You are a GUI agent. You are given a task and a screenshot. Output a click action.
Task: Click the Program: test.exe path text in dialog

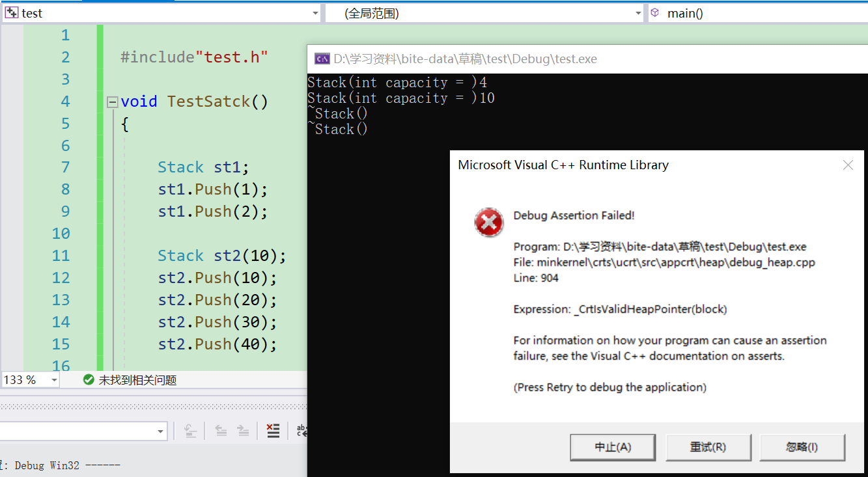(x=660, y=247)
